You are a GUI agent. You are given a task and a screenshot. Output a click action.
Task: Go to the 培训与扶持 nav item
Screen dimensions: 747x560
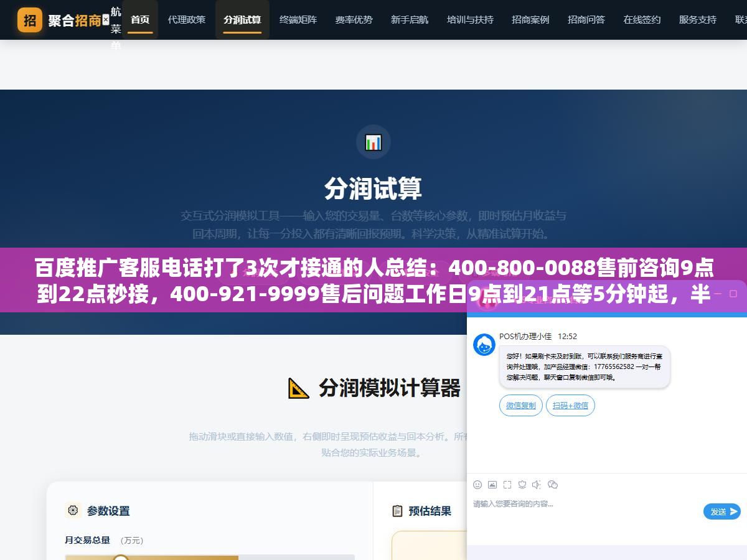tap(470, 19)
